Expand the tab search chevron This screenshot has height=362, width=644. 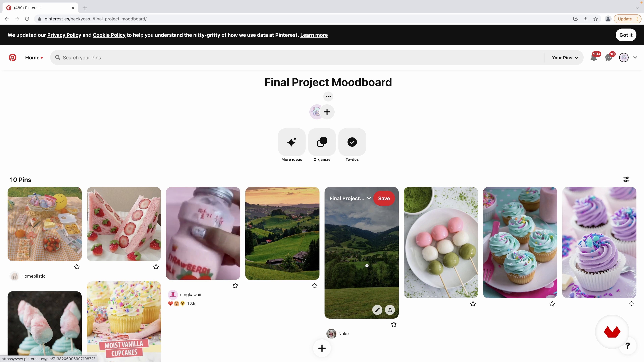pyautogui.click(x=637, y=8)
